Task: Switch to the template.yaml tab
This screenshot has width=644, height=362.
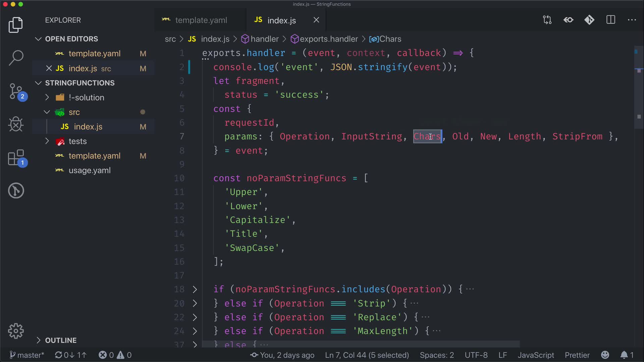Action: coord(201,20)
